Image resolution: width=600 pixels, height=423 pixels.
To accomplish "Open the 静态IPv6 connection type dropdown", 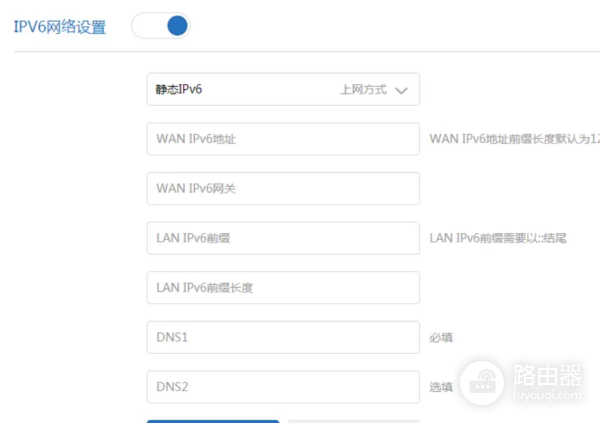I will click(282, 89).
